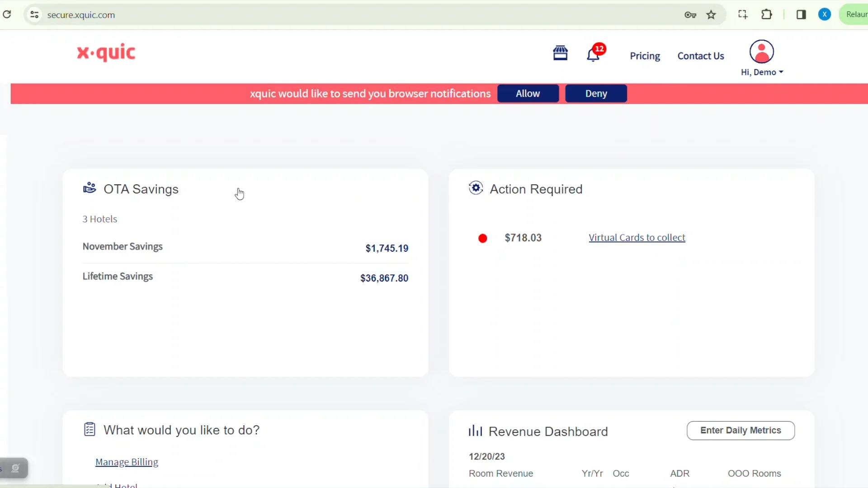Click the OTA Savings hand-with-coins icon
Image resolution: width=868 pixels, height=488 pixels.
89,188
